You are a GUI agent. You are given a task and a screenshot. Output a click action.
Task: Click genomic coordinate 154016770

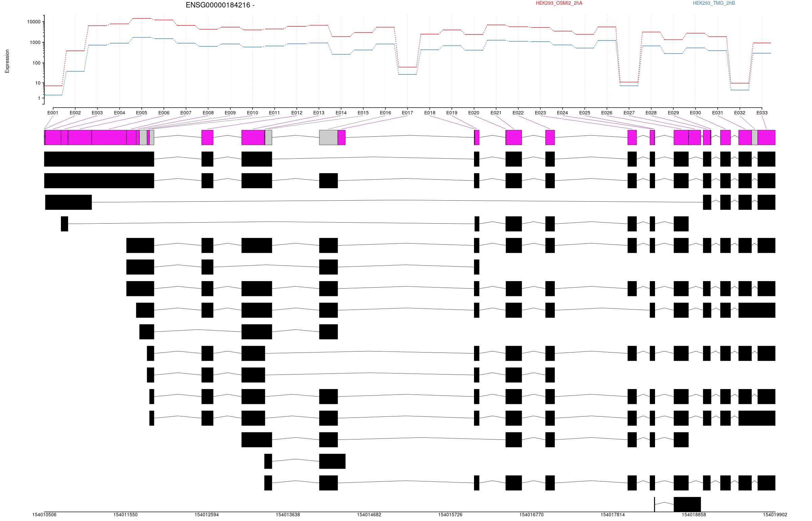(532, 515)
